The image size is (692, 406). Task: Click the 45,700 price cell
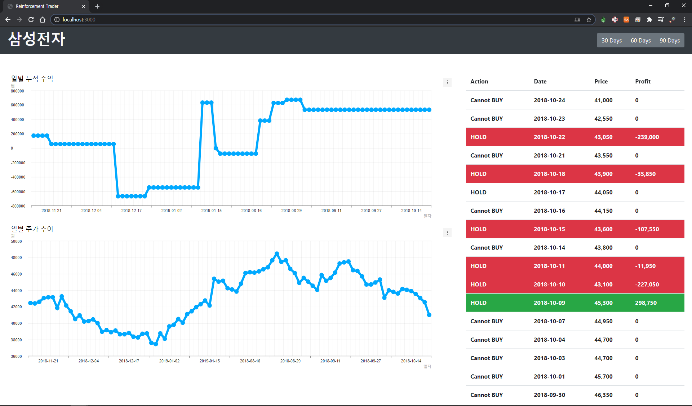click(x=603, y=376)
